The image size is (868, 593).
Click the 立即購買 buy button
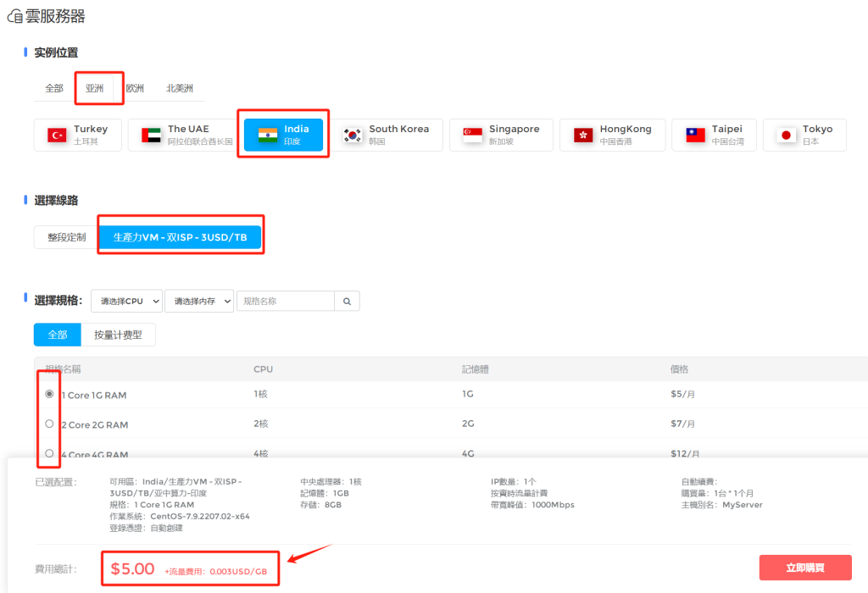(805, 568)
